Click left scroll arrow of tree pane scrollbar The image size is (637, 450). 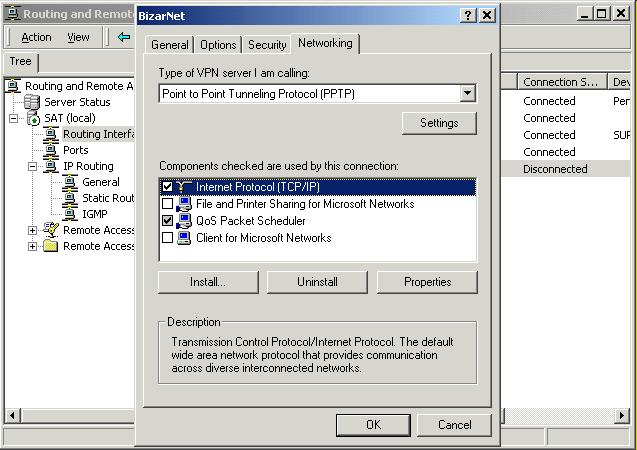click(12, 415)
